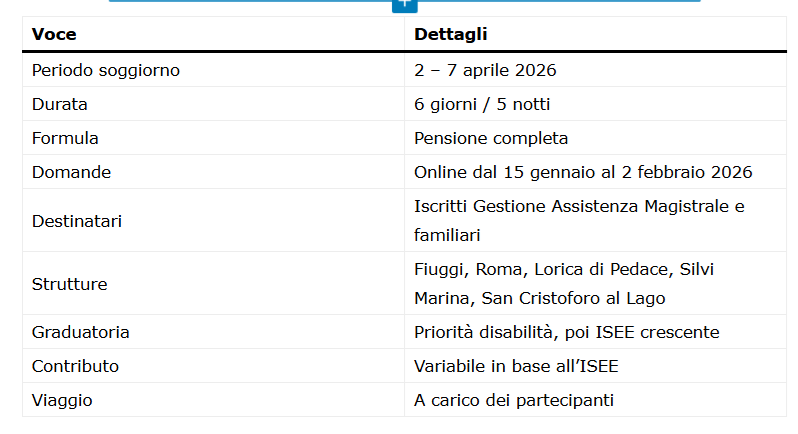798x434 pixels.
Task: Select the Destinatari row label
Action: click(77, 220)
